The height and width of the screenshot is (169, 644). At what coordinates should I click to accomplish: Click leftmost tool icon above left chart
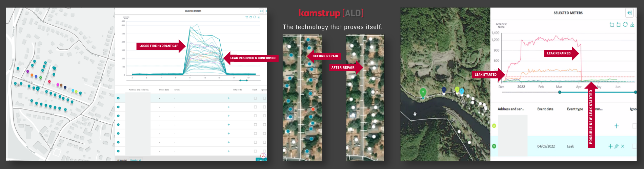[247, 17]
